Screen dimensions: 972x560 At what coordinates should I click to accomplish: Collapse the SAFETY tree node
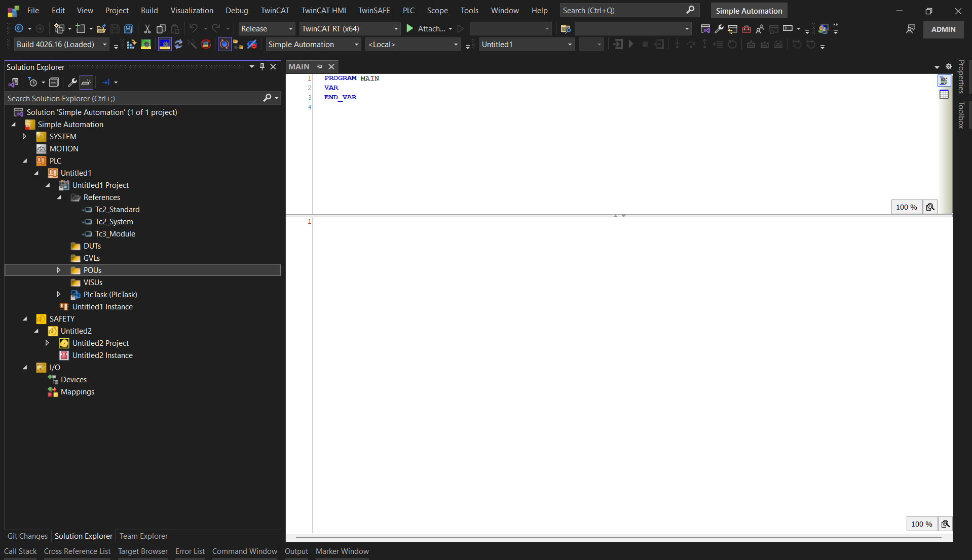coord(24,319)
